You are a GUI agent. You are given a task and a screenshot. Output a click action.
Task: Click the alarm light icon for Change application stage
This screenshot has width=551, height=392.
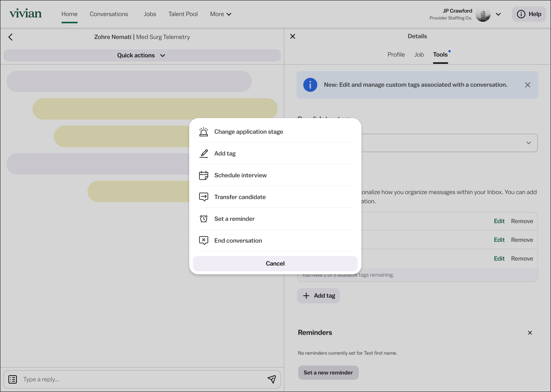click(204, 132)
